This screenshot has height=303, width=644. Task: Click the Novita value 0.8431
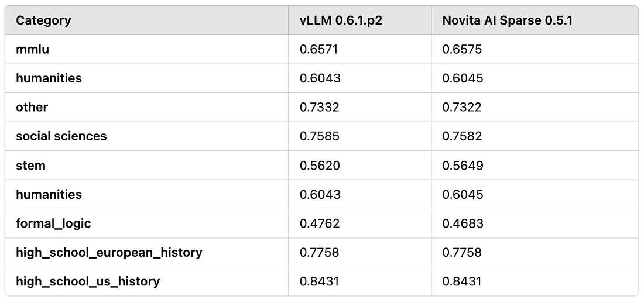[x=461, y=282]
